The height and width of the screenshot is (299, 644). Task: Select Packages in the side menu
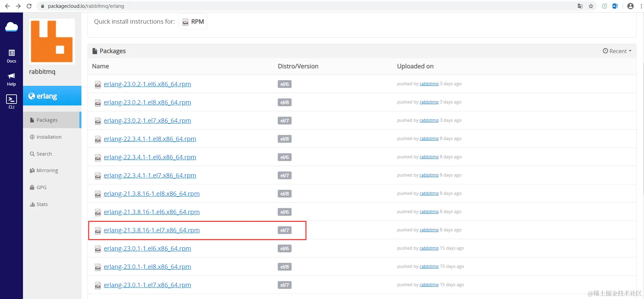click(x=52, y=120)
